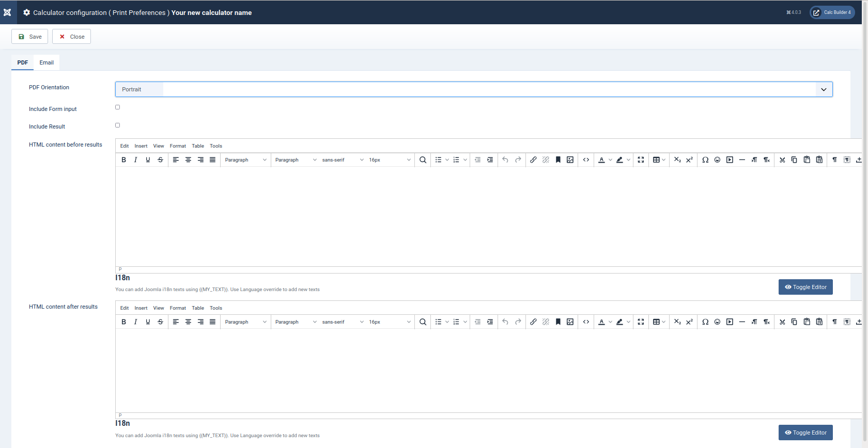Click the Joomla logo icon
This screenshot has height=448, width=868.
[7, 12]
